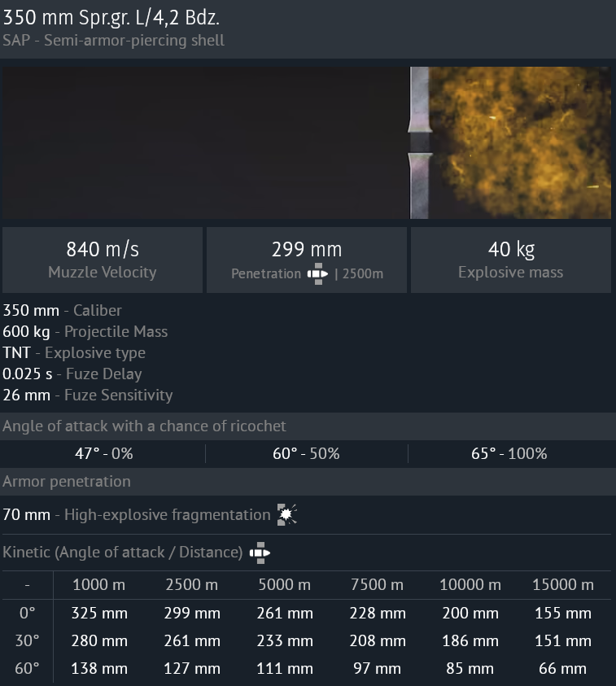Screen dimensions: 616x686
Task: Click the TNT Explosive type line
Action: click(x=74, y=353)
